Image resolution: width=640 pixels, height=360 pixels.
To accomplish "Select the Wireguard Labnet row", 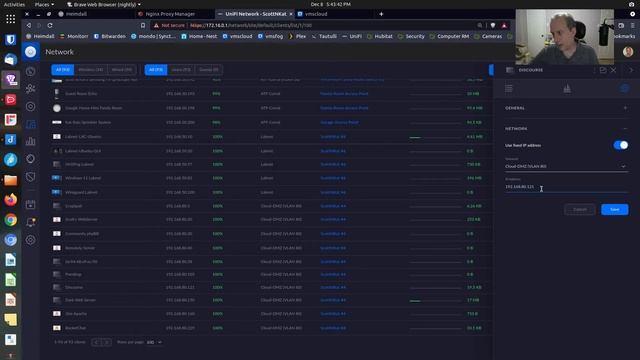I will 271,192.
